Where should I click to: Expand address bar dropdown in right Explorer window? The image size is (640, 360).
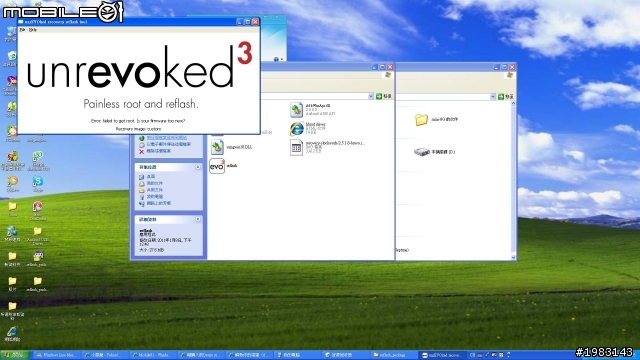tap(493, 97)
